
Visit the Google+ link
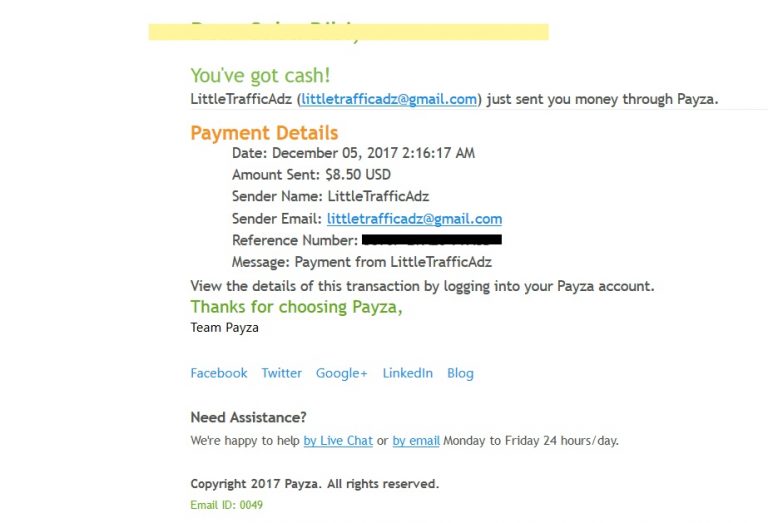342,373
